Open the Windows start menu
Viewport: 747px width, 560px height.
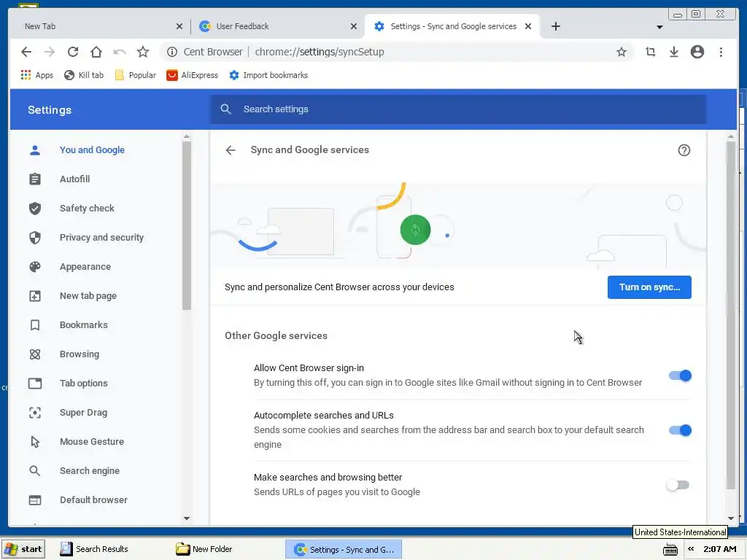(x=24, y=549)
